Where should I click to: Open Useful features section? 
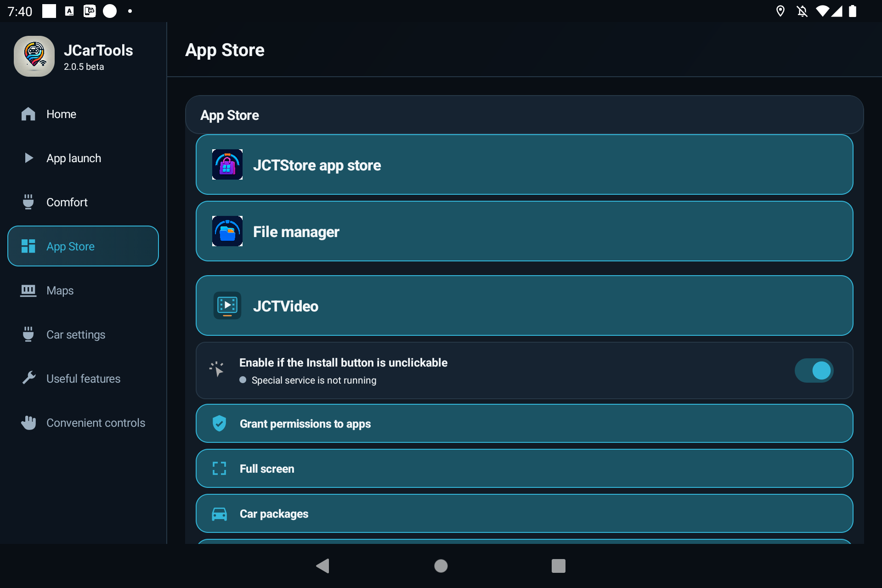(83, 379)
